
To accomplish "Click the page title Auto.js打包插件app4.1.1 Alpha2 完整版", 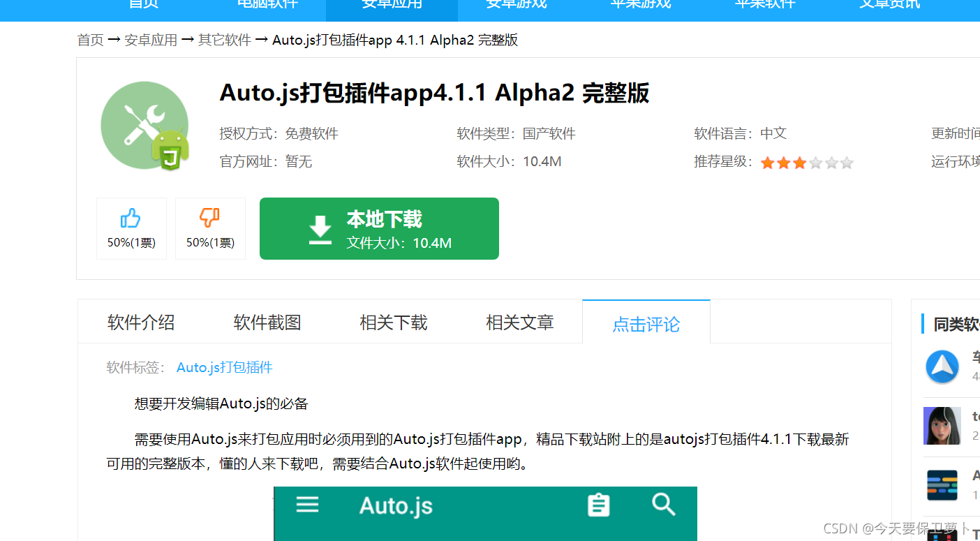I will [434, 92].
